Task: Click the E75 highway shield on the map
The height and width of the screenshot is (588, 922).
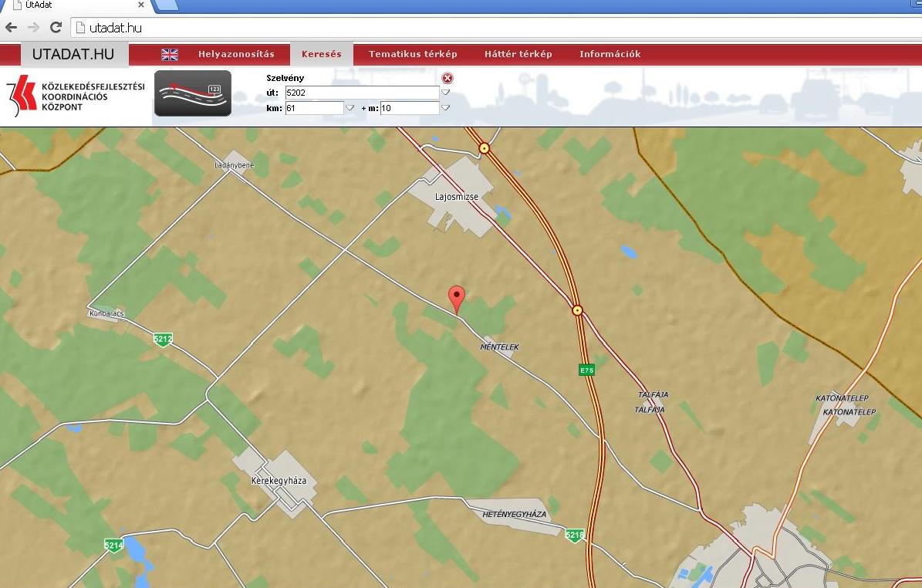Action: click(587, 370)
